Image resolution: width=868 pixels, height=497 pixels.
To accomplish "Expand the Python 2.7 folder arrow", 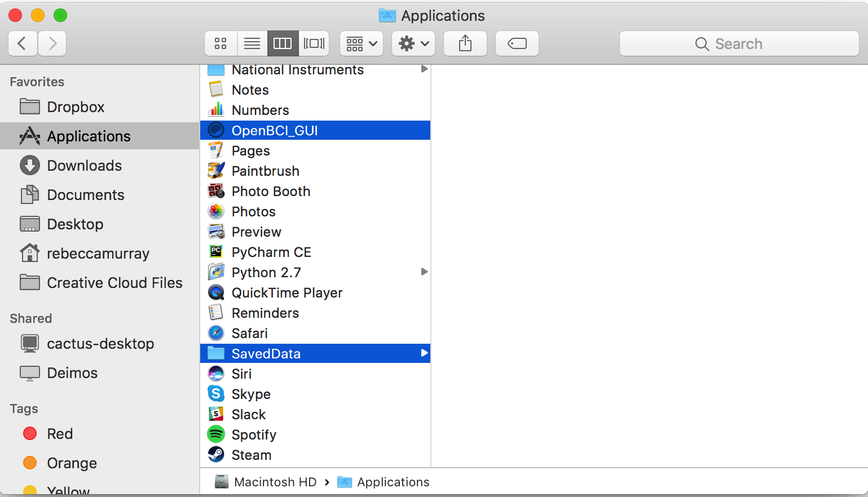I will pyautogui.click(x=424, y=272).
